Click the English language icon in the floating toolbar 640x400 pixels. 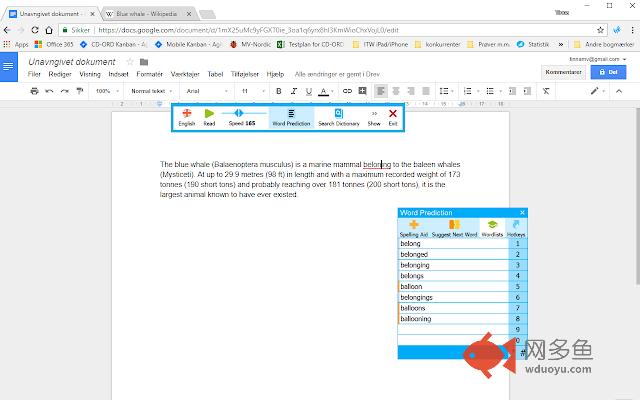point(187,113)
